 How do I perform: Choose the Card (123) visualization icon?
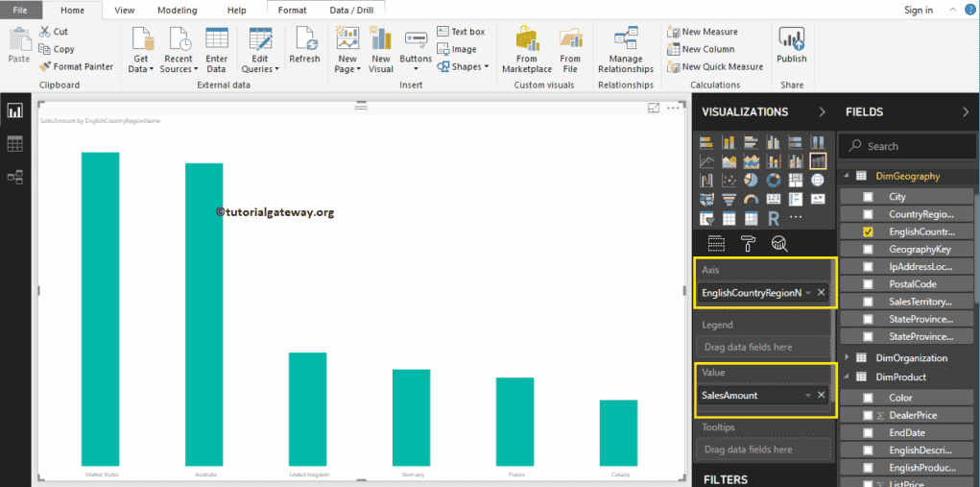773,200
